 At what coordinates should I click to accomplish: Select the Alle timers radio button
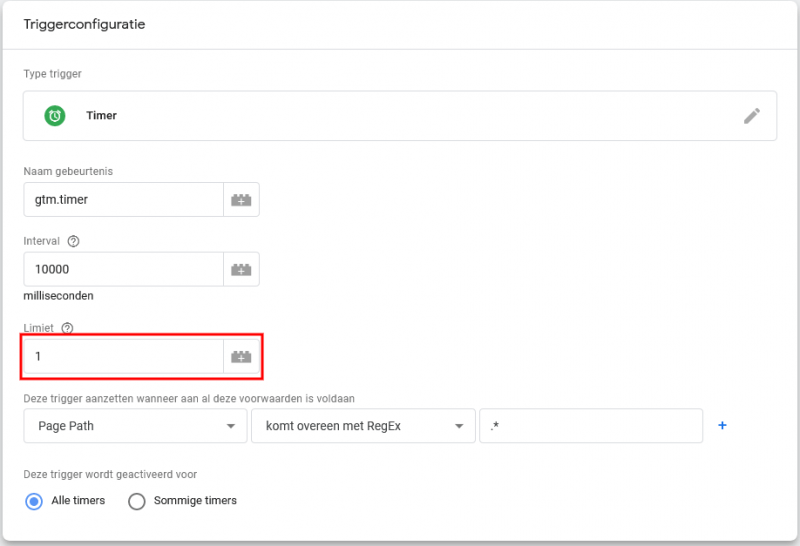point(34,501)
